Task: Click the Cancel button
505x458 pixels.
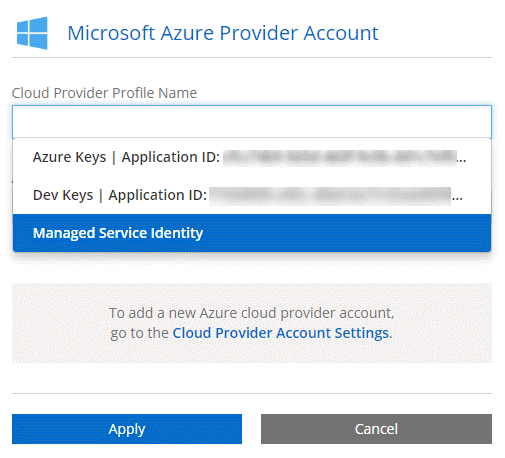Action: (376, 429)
